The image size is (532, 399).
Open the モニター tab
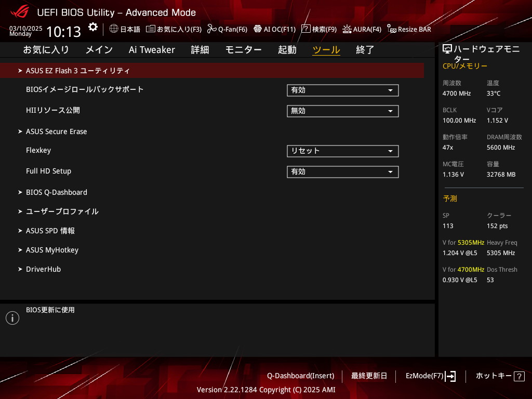point(243,50)
